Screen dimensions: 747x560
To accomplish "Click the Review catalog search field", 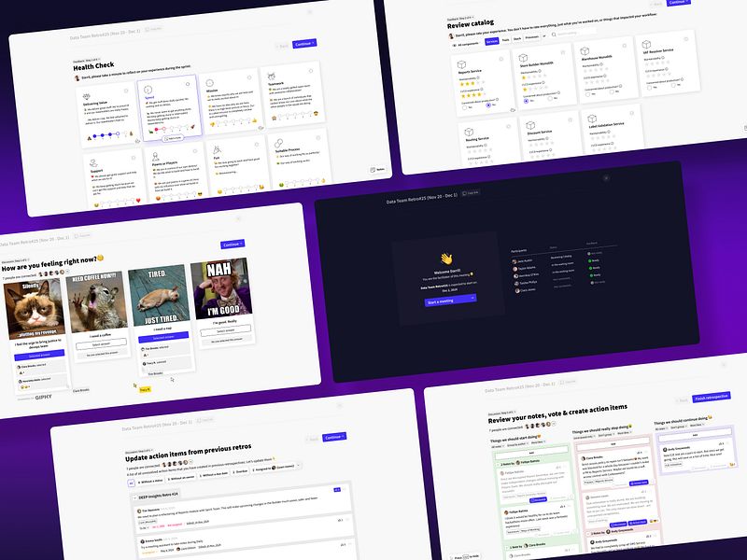I will pos(573,33).
